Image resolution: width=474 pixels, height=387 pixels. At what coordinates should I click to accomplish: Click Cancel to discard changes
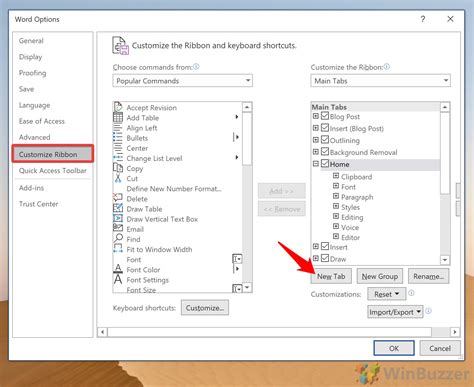(x=440, y=348)
